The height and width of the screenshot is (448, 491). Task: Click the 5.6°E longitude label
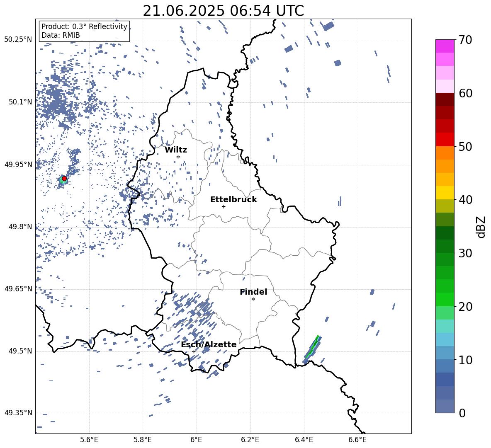pyautogui.click(x=89, y=440)
